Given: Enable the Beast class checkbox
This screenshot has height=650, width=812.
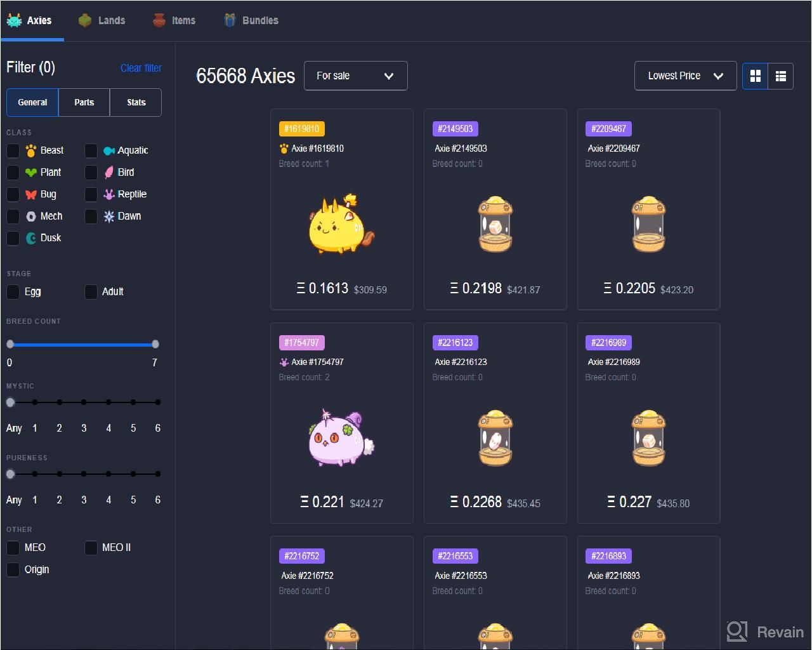Looking at the screenshot, I should [13, 150].
